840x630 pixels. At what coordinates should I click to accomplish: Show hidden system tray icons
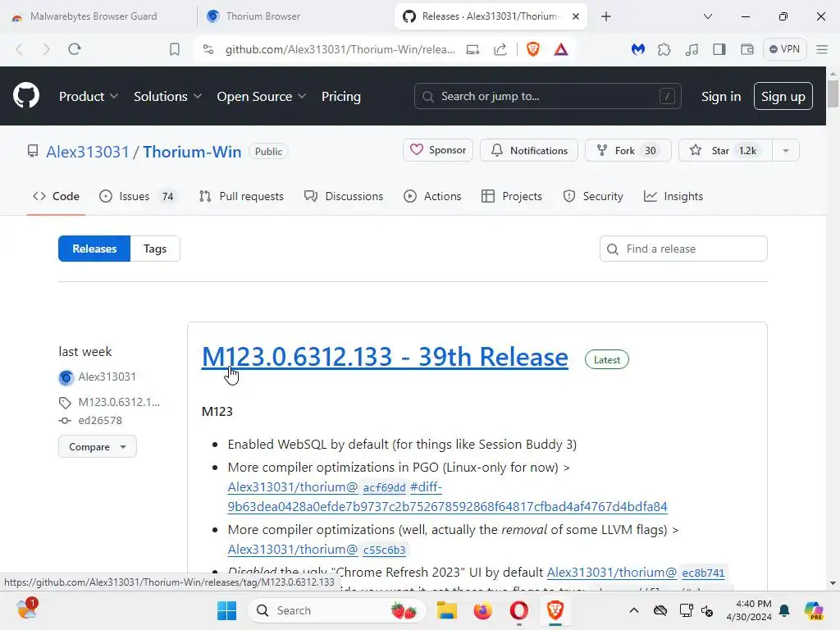coord(634,610)
